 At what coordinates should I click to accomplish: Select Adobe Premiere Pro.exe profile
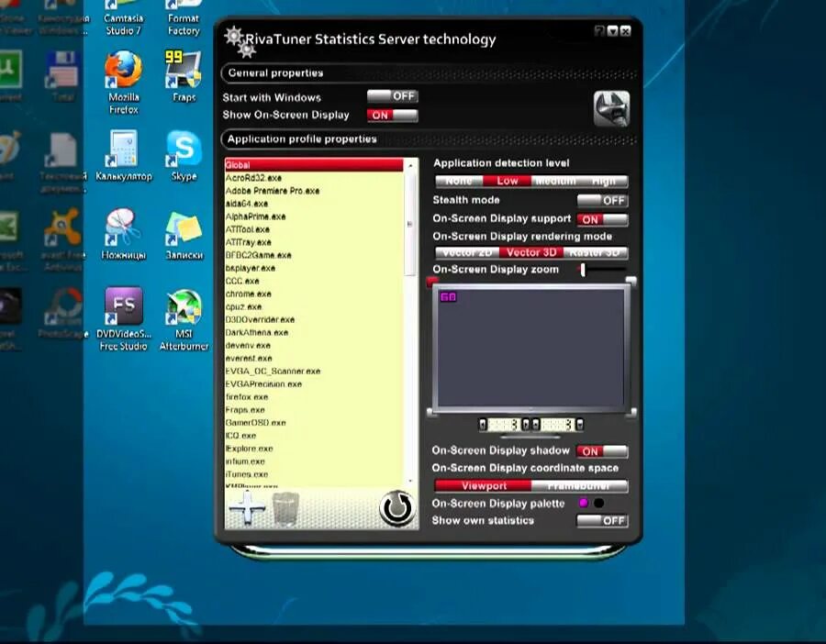pos(314,191)
